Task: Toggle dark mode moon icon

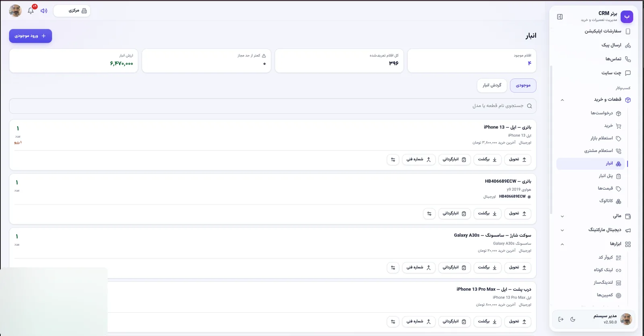Action: pyautogui.click(x=573, y=320)
